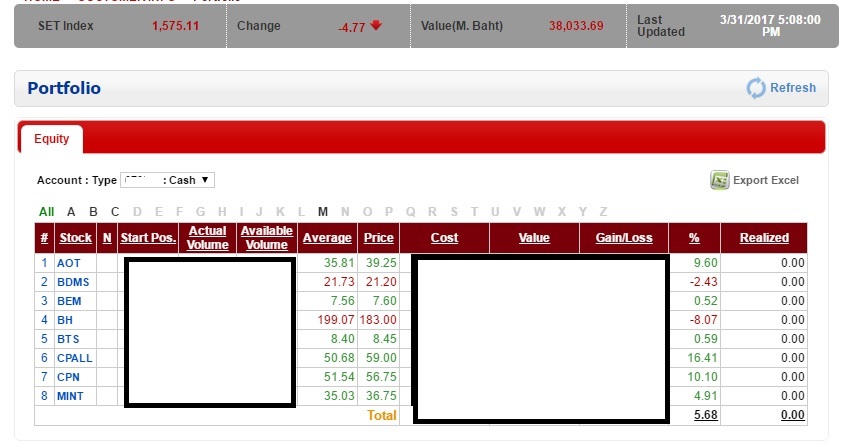Click BDMS average 21.73

339,281
